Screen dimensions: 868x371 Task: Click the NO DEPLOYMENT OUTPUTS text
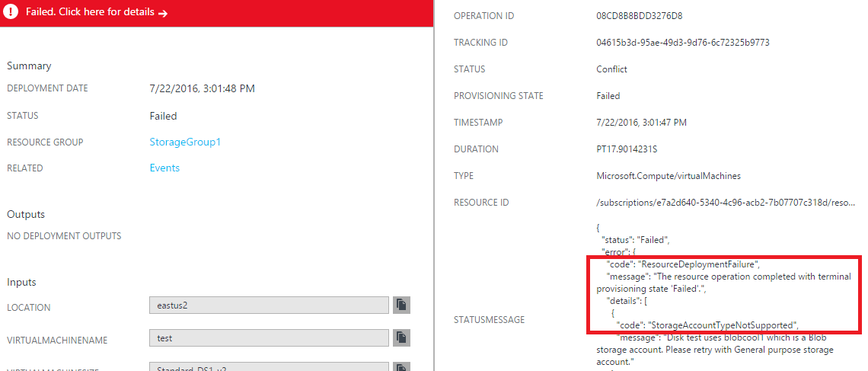pyautogui.click(x=64, y=236)
